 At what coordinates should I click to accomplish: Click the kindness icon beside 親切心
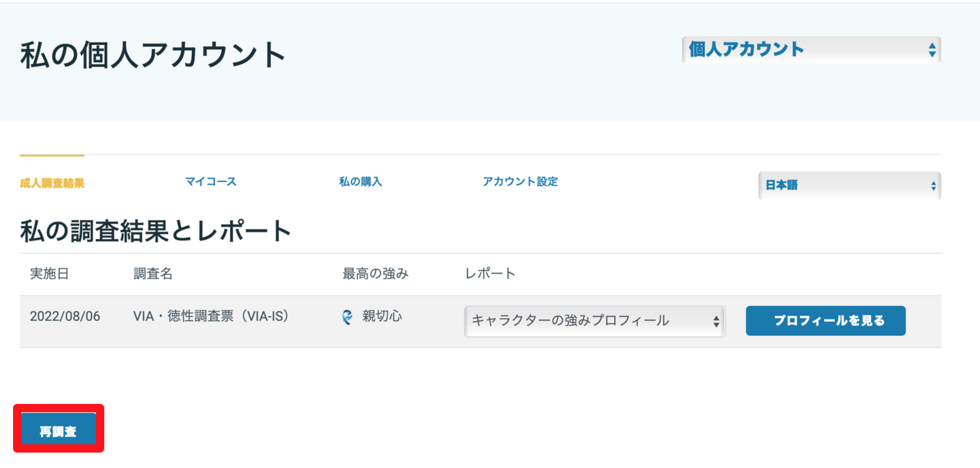point(348,317)
